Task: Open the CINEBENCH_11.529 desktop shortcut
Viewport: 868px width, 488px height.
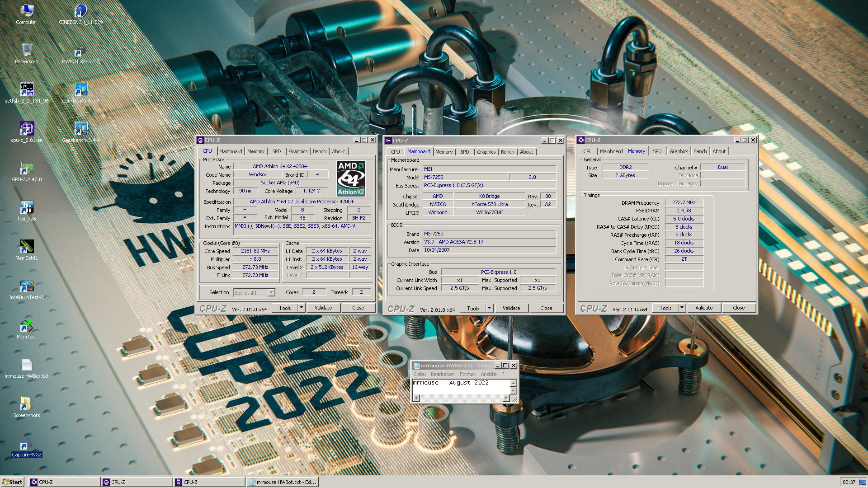Action: [81, 14]
